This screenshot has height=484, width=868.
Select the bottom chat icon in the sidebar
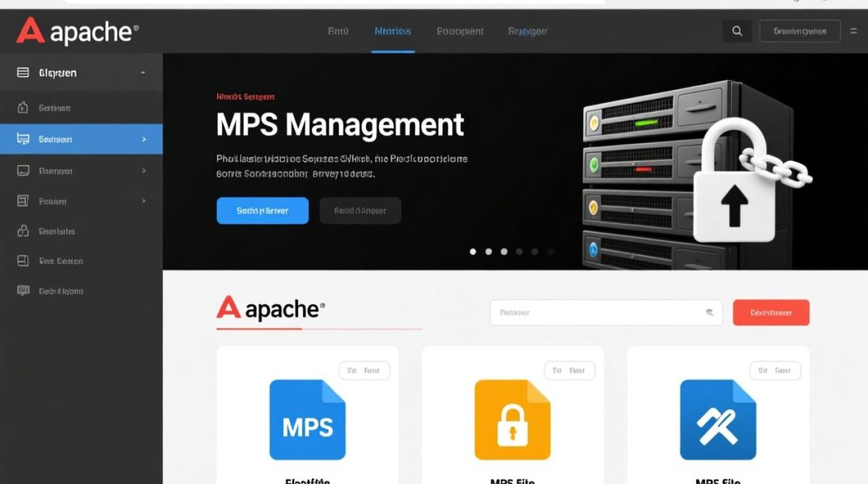click(23, 290)
